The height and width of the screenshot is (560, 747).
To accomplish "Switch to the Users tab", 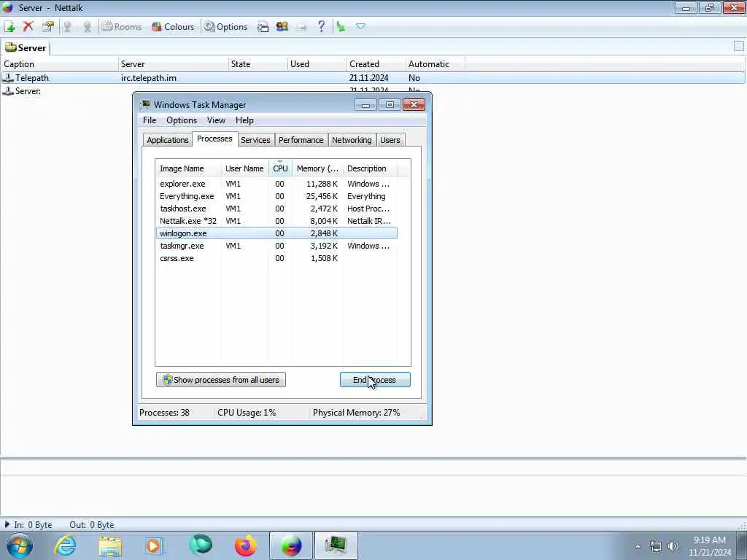I will point(390,140).
